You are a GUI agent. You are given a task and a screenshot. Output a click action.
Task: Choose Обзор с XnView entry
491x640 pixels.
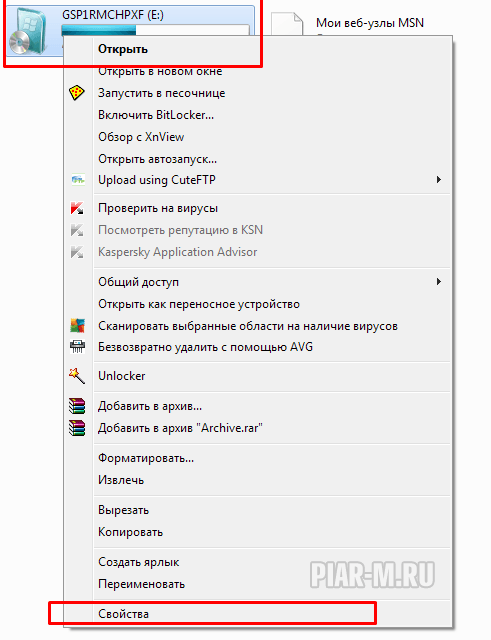tap(141, 137)
